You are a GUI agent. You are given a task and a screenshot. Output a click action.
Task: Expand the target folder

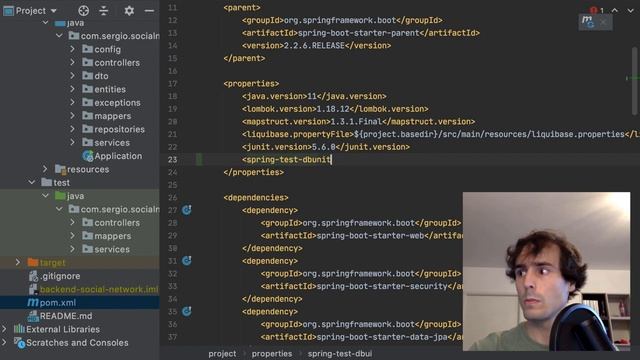click(x=18, y=262)
